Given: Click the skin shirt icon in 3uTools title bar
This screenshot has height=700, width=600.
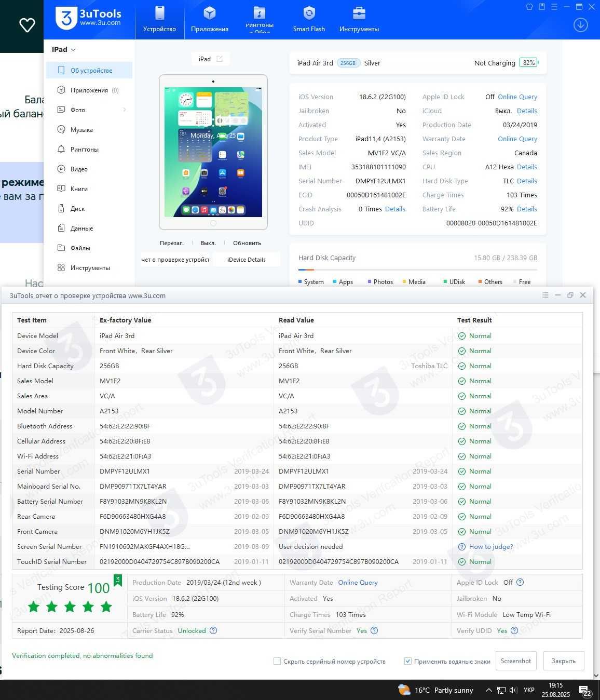Looking at the screenshot, I should (x=529, y=7).
